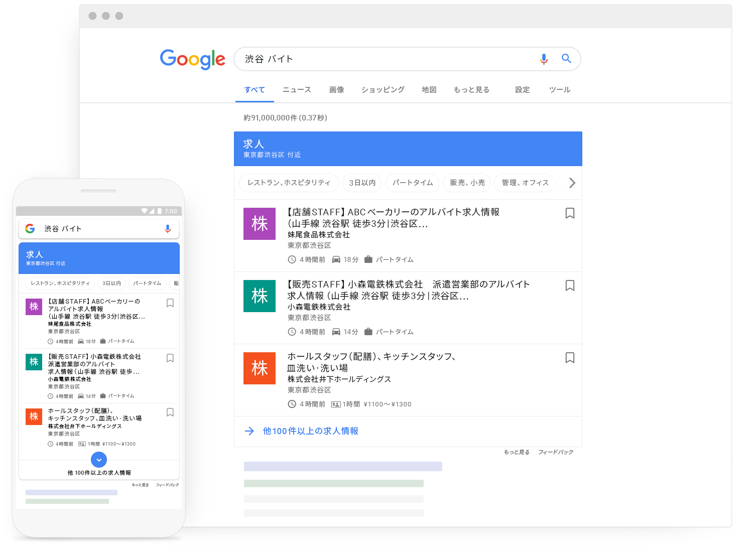The width and height of the screenshot is (756, 557).
Task: Switch to the 地図 tab
Action: (x=429, y=90)
